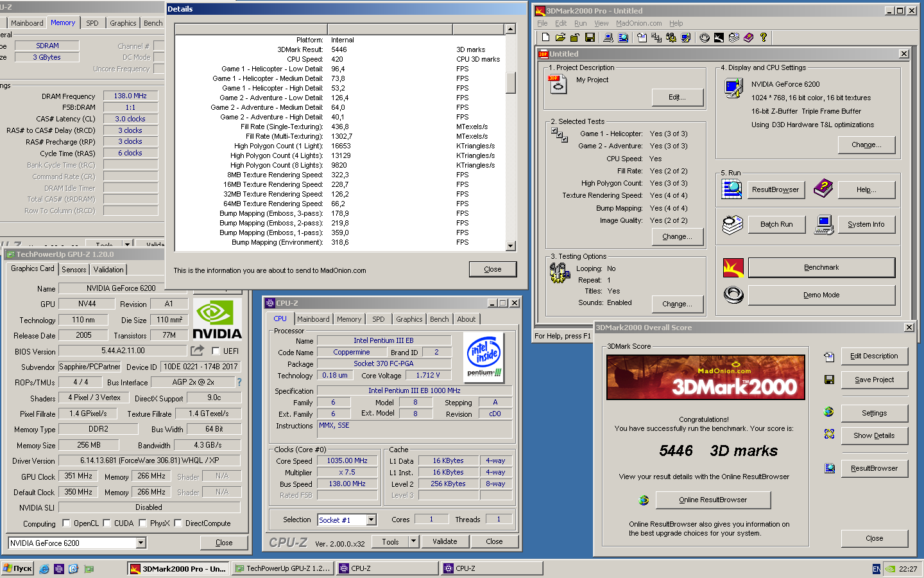The width and height of the screenshot is (924, 578).
Task: Click Bus Interface question mark in GPU-Z
Action: (x=239, y=382)
